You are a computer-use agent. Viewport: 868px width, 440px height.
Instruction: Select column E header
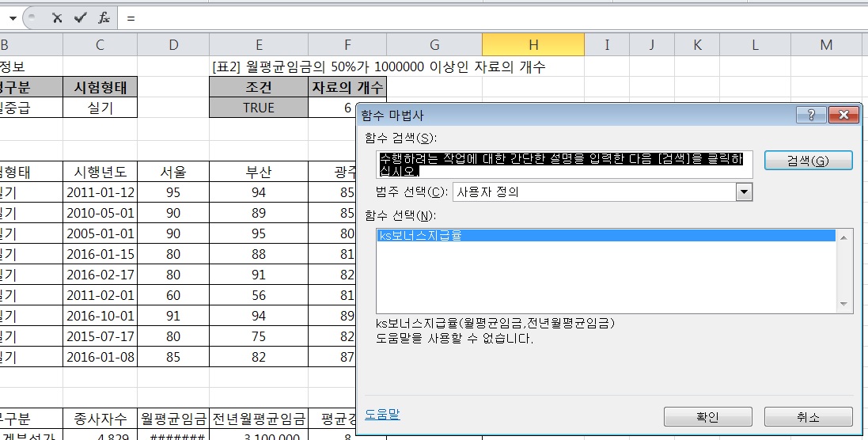click(x=259, y=45)
